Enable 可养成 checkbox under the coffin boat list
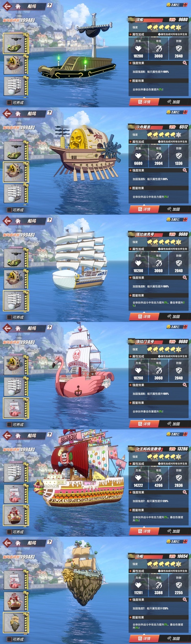 coord(9,103)
